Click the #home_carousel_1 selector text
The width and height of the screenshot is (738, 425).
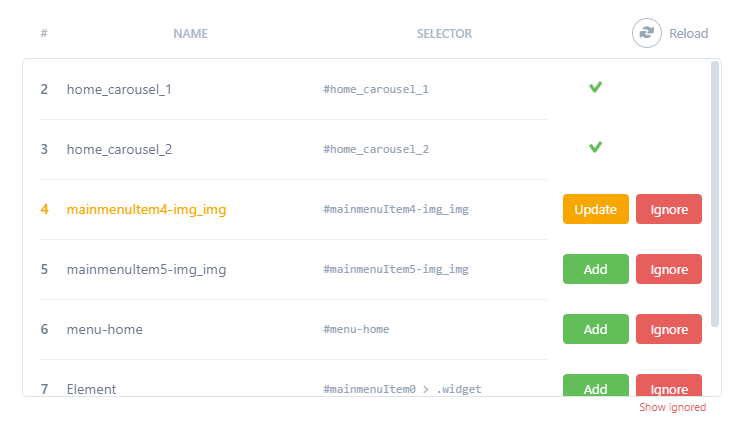(376, 89)
